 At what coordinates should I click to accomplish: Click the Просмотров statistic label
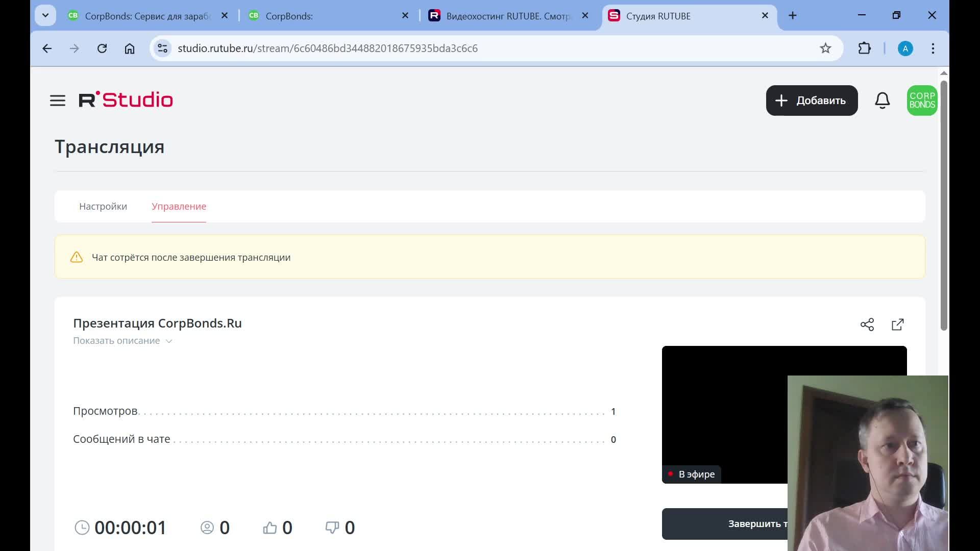pyautogui.click(x=105, y=411)
